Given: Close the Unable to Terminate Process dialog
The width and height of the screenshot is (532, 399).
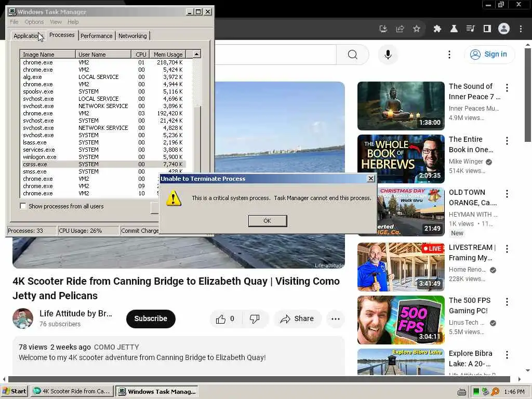Looking at the screenshot, I should tap(371, 179).
